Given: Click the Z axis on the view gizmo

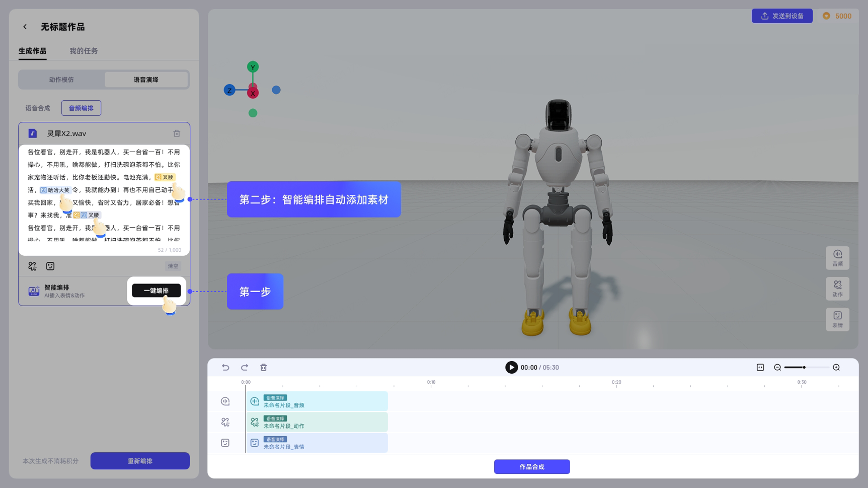Looking at the screenshot, I should (x=229, y=90).
